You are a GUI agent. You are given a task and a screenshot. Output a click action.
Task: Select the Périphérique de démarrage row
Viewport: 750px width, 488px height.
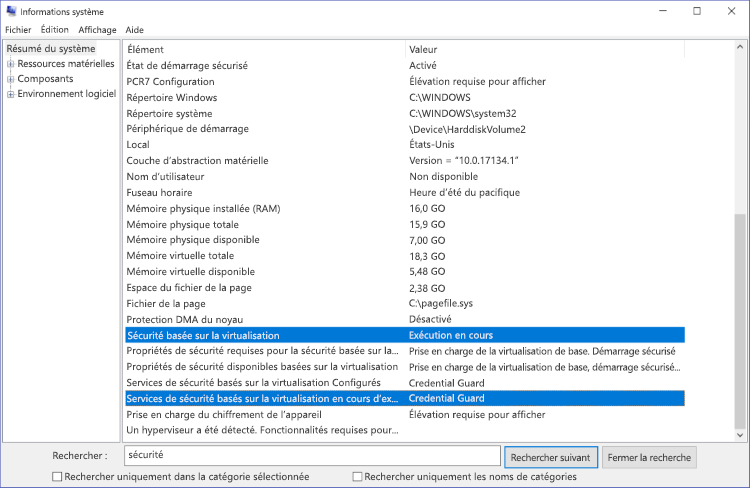point(405,129)
